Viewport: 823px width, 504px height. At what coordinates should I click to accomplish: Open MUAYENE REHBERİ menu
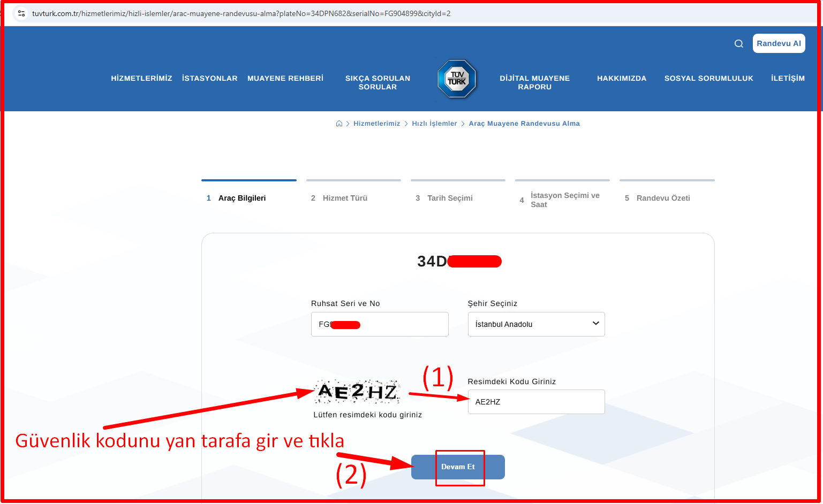tap(285, 78)
